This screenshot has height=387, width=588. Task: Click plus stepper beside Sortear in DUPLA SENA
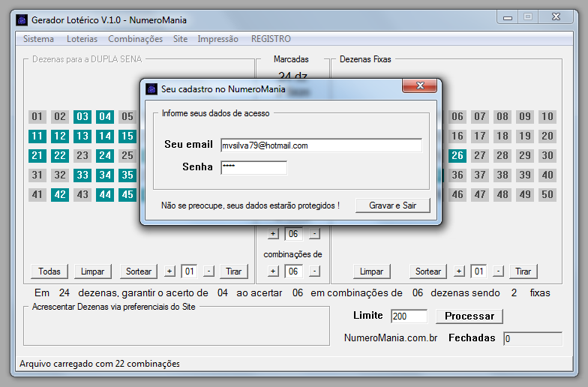coord(169,271)
